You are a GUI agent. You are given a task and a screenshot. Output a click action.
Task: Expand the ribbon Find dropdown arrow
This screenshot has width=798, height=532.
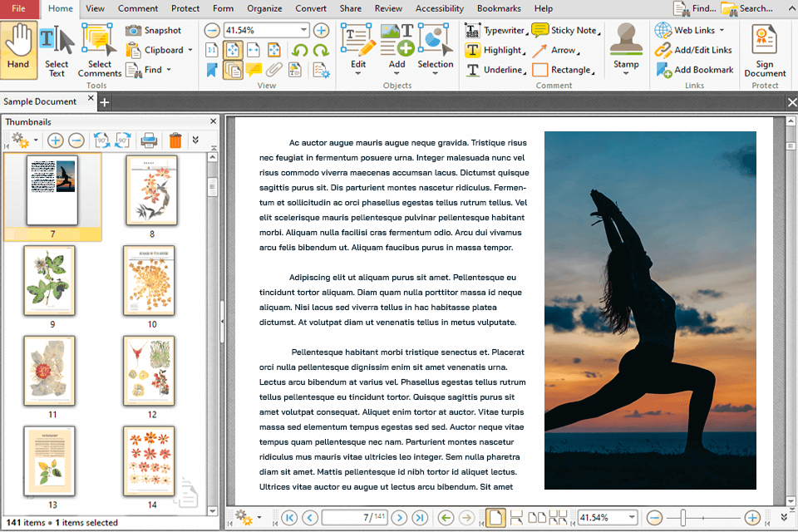click(x=169, y=70)
